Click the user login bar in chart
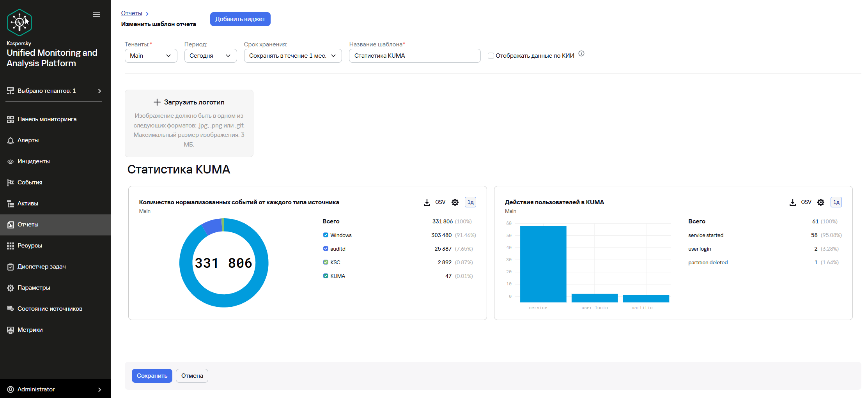The width and height of the screenshot is (868, 398). tap(595, 298)
